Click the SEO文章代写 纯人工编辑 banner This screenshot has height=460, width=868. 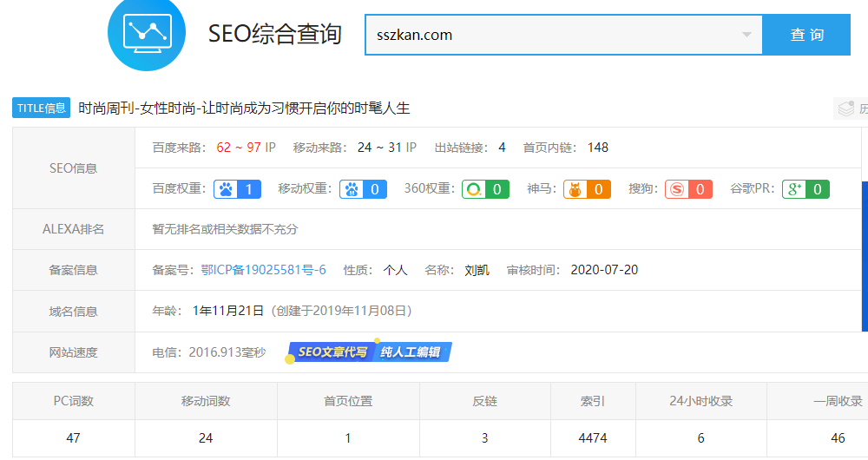tap(371, 352)
